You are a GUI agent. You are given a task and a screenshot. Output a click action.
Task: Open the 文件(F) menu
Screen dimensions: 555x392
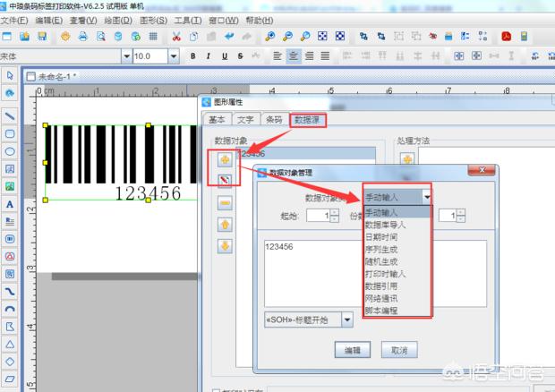[x=14, y=21]
